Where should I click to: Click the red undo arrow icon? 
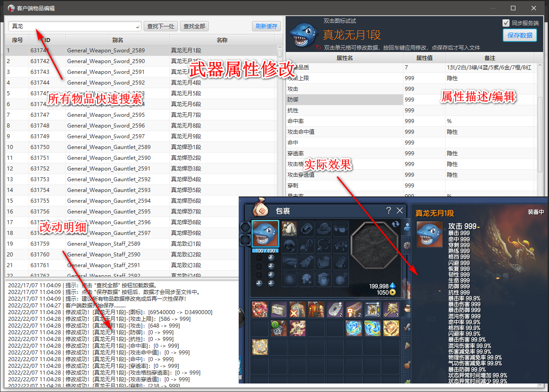[318, 48]
